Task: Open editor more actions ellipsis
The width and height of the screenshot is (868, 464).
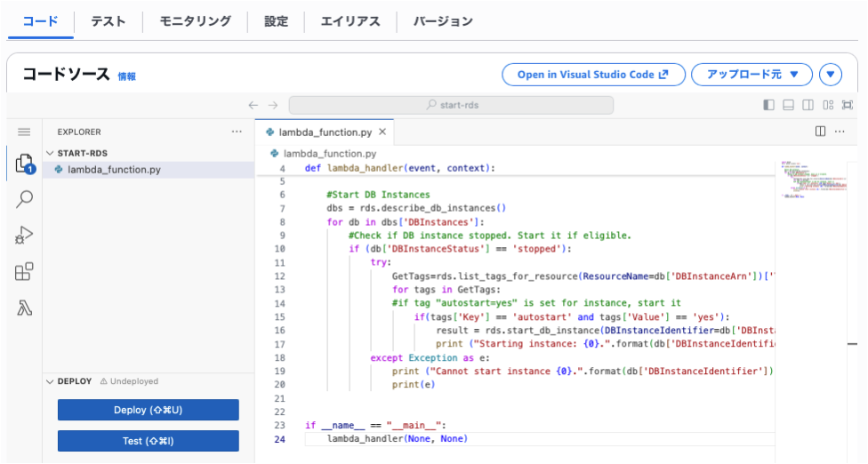Action: (840, 131)
